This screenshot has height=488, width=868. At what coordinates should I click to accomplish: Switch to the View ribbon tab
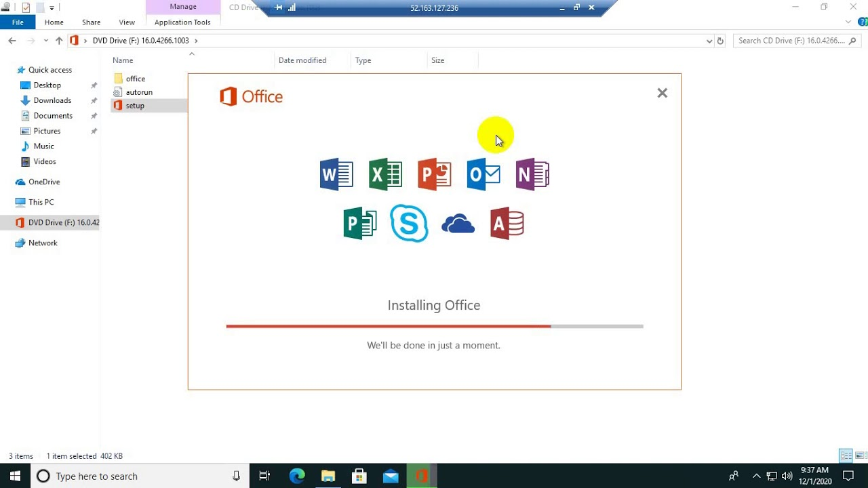127,22
